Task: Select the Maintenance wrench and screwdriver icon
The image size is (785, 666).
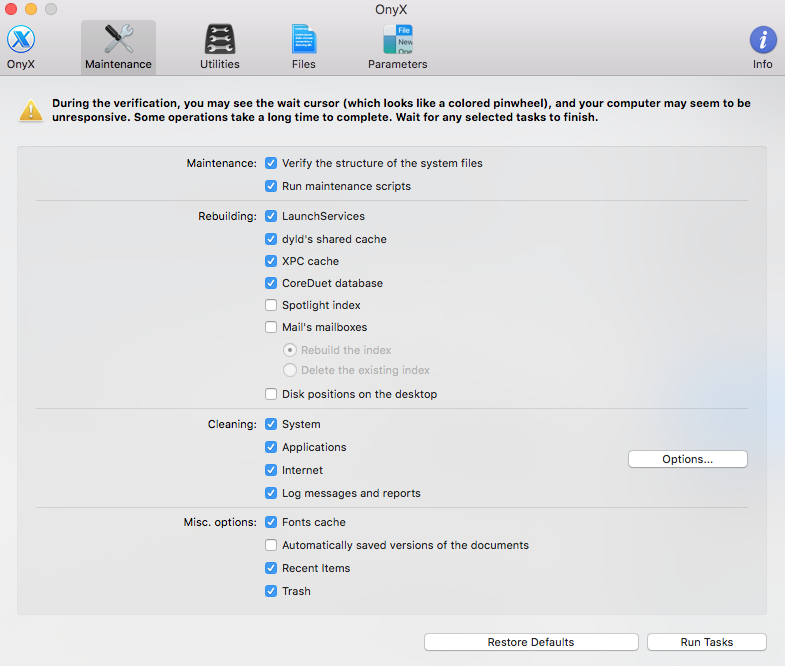Action: [119, 39]
